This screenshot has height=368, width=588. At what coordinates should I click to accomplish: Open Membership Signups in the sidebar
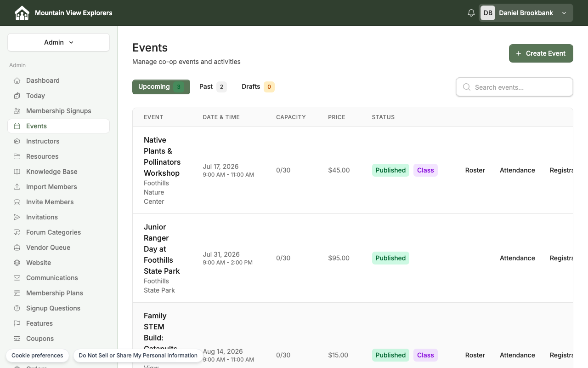click(x=58, y=111)
